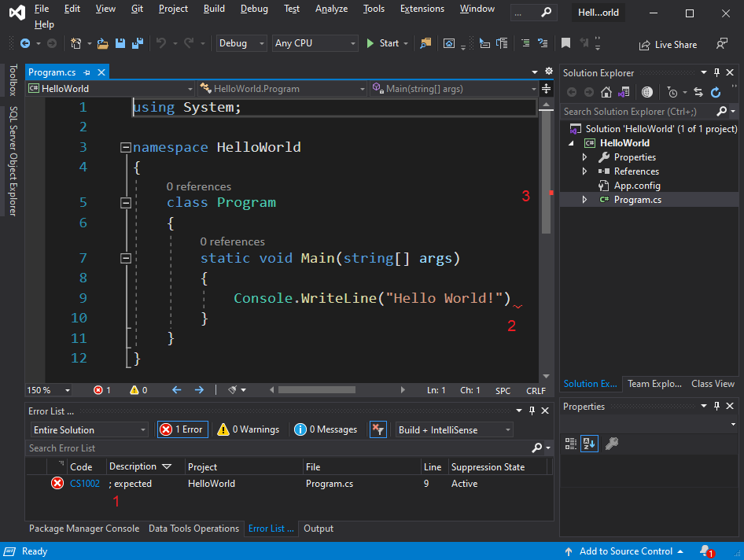Click the refresh icon in Solution Explorer
The image size is (744, 560).
[x=716, y=92]
